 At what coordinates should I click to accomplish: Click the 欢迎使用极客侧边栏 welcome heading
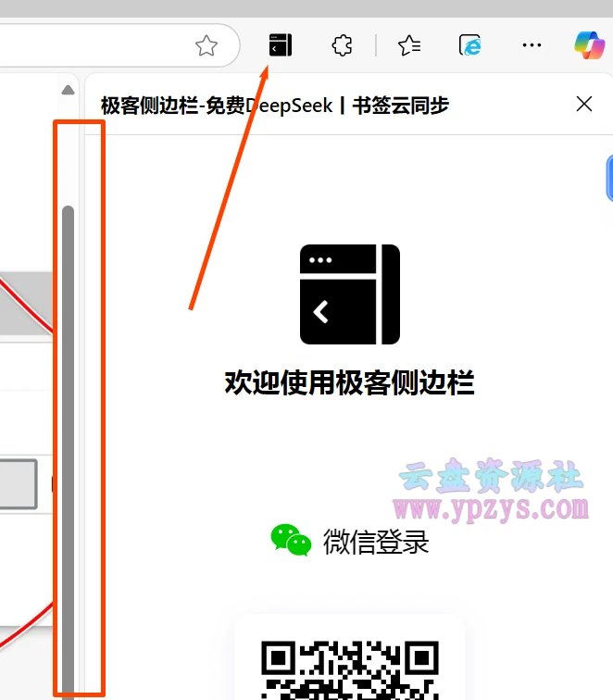(x=349, y=382)
